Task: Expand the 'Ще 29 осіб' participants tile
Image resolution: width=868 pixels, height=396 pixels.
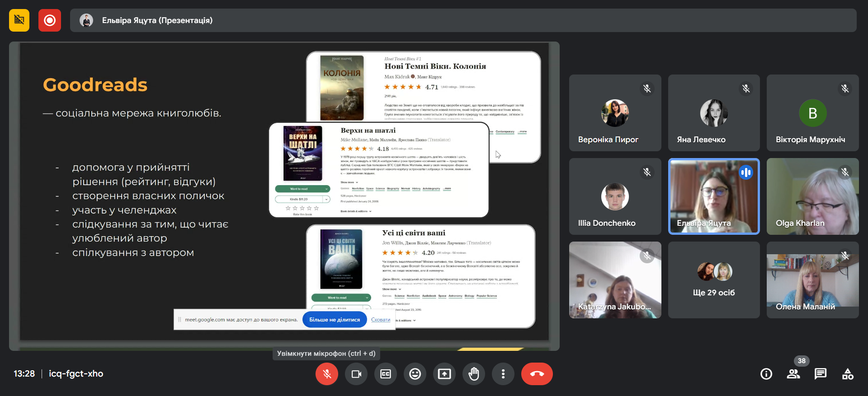Action: (714, 280)
